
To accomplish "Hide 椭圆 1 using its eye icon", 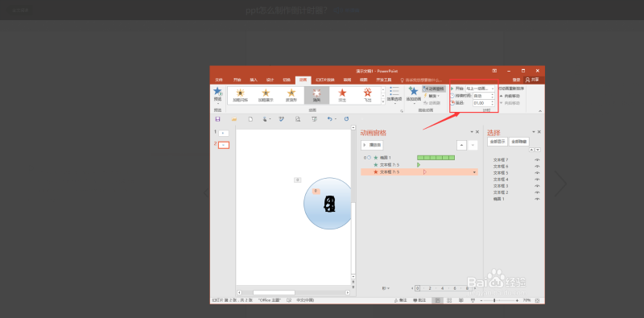I will (537, 199).
